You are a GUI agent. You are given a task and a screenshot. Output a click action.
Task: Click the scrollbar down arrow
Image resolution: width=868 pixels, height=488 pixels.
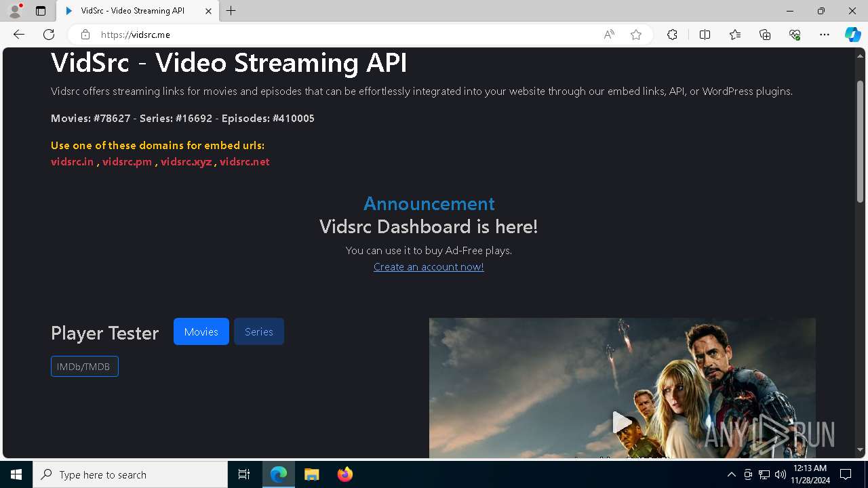(861, 450)
